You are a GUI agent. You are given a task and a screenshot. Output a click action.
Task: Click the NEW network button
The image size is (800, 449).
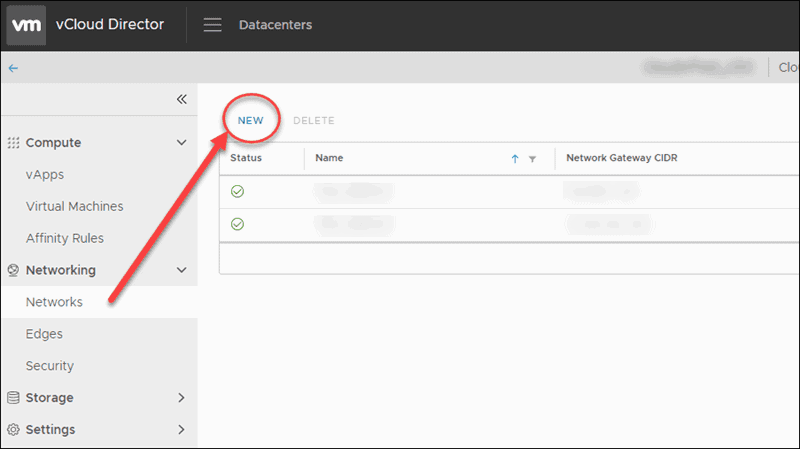click(x=251, y=120)
